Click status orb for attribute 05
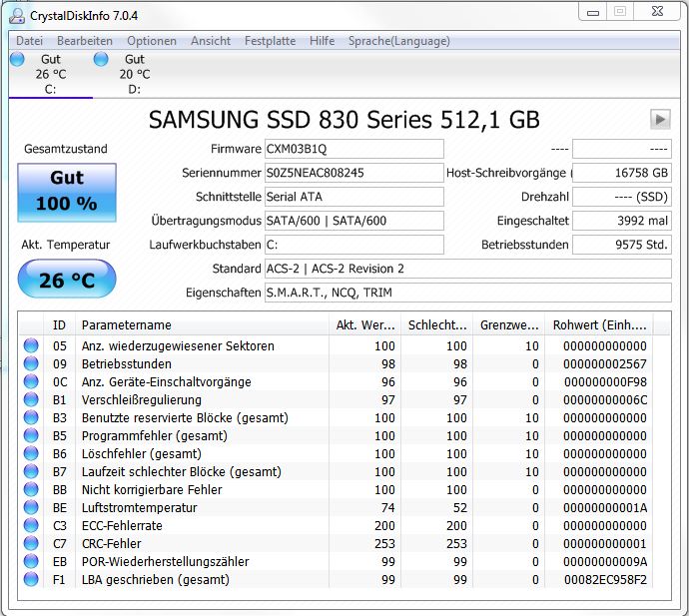 click(31, 345)
